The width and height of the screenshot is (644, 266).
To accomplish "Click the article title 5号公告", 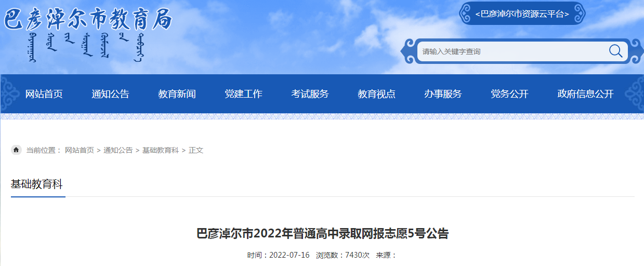I will 323,234.
